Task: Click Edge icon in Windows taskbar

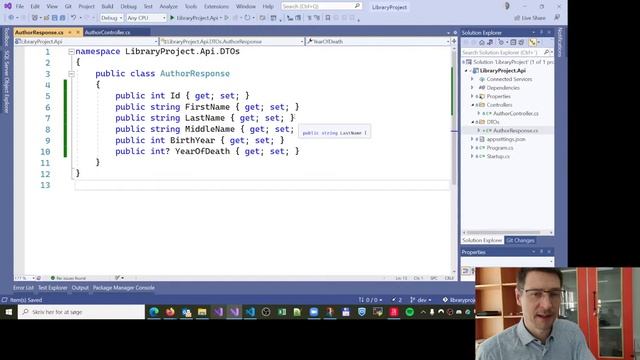Action: (x=154, y=312)
